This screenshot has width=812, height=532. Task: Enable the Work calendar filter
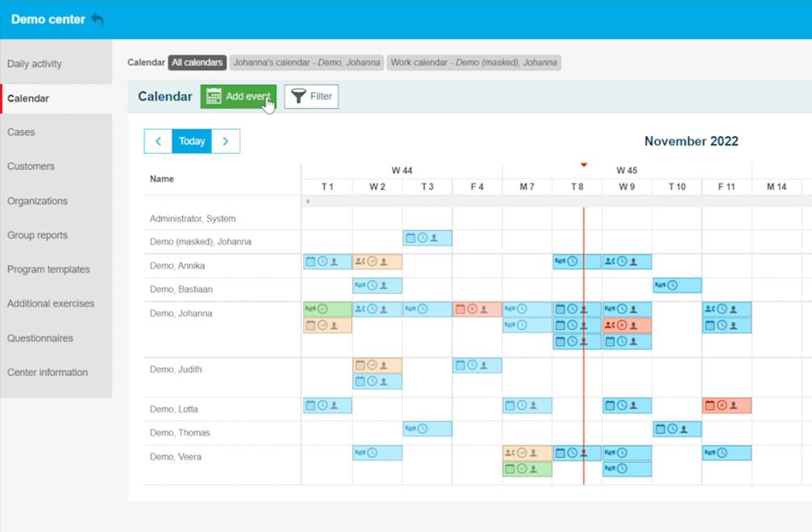474,62
